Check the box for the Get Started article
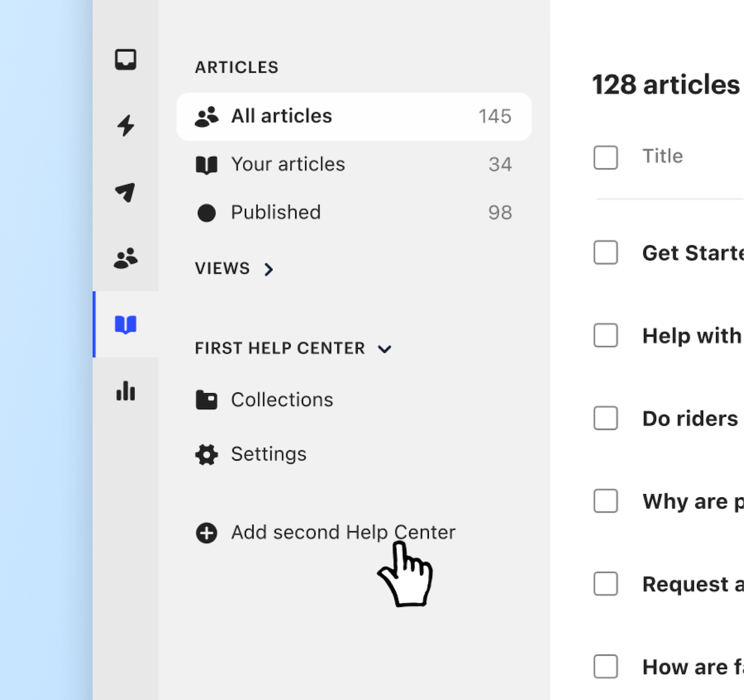The width and height of the screenshot is (744, 700). click(606, 253)
